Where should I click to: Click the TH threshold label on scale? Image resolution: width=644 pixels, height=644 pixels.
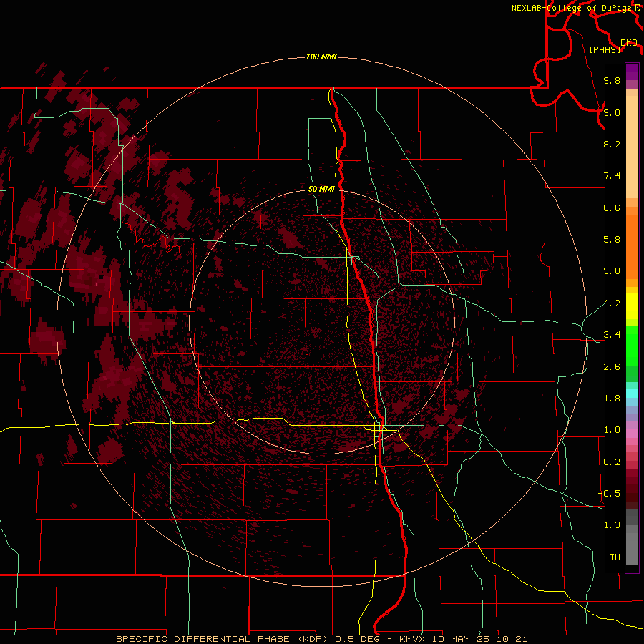pos(615,557)
